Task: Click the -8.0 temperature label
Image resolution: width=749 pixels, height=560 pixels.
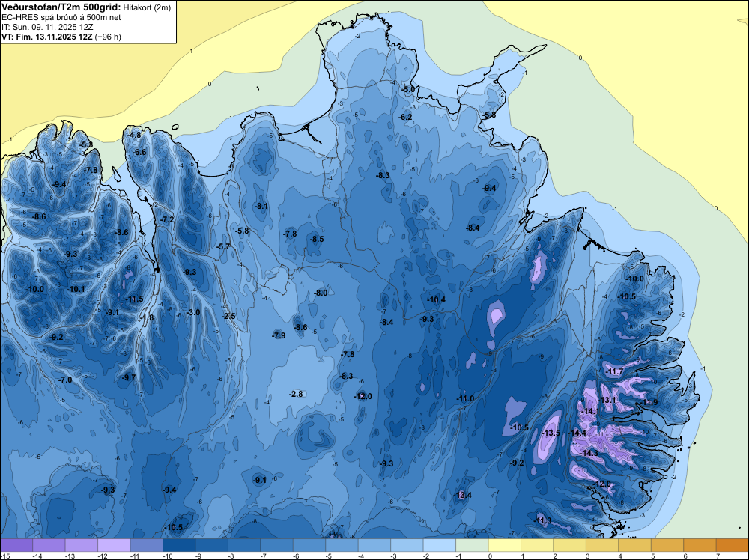Action: coord(320,293)
